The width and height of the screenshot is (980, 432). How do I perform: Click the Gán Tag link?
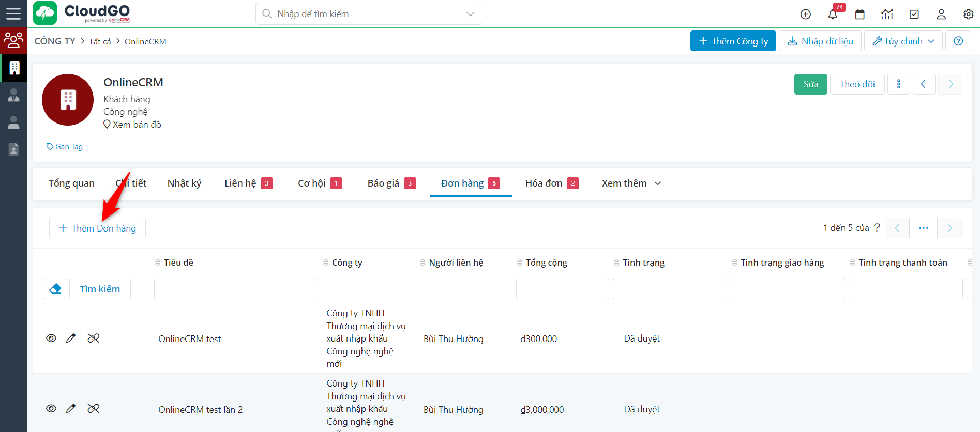pos(65,147)
